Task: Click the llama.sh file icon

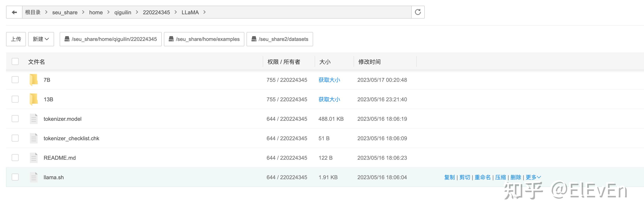Action: 34,177
